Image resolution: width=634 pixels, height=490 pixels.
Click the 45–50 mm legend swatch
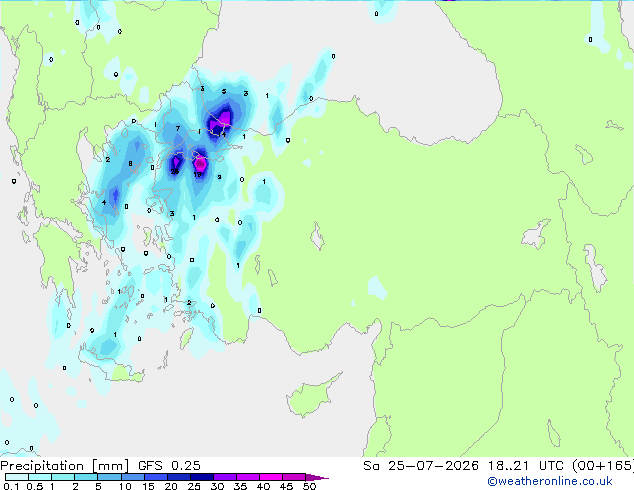pyautogui.click(x=294, y=477)
